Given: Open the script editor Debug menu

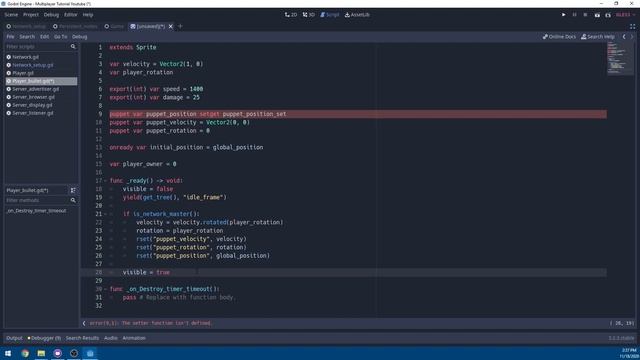Looking at the screenshot, I should click(x=80, y=37).
